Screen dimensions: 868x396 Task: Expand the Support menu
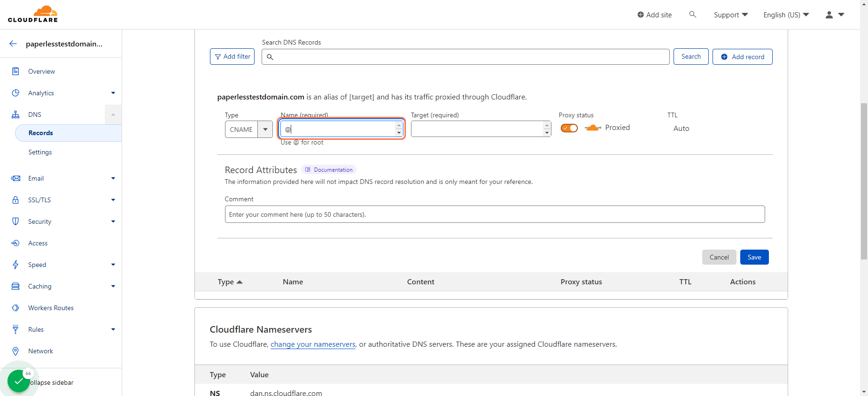pyautogui.click(x=731, y=15)
